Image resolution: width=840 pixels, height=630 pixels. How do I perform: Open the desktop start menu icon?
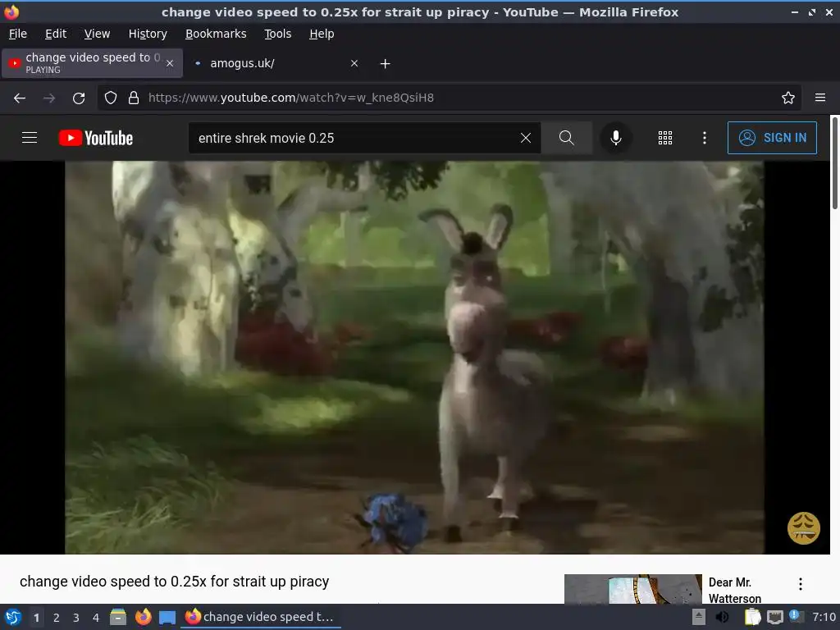[13, 617]
